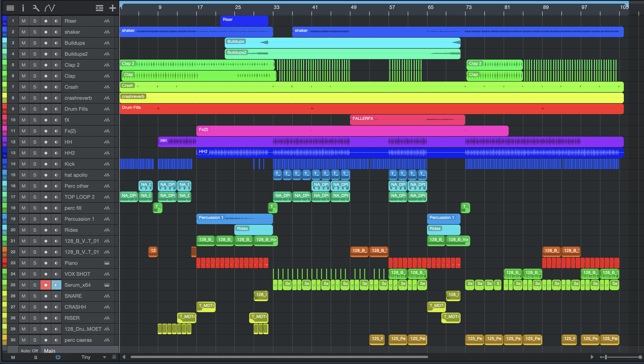Screen dimensions: 644x364
Task: Arm record on the Clap 2 track
Action: coord(45,65)
